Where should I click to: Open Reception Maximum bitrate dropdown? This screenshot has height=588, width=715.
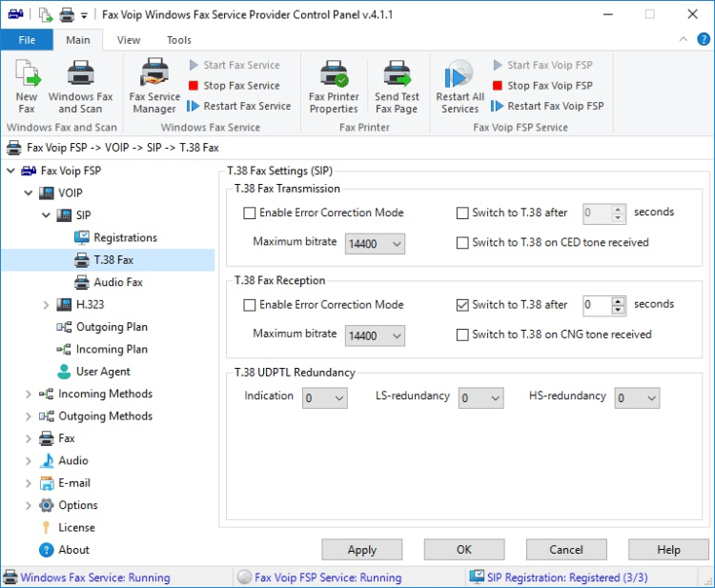click(375, 336)
